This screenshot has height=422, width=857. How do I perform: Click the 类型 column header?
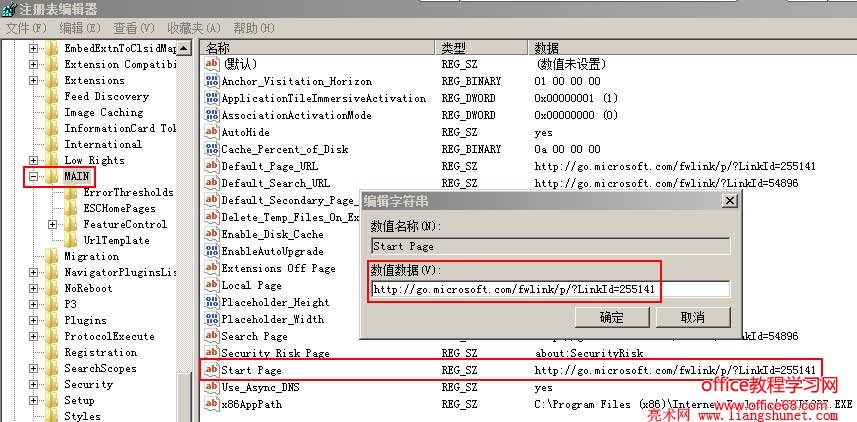(x=482, y=48)
